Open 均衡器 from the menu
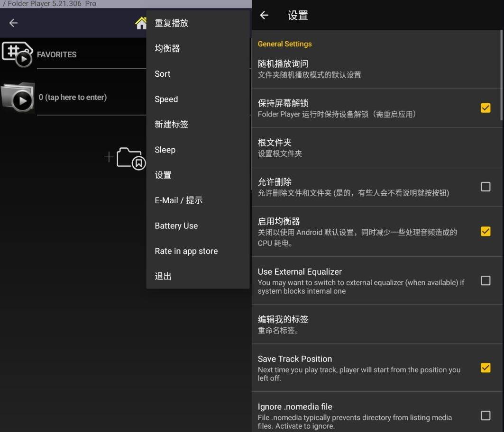This screenshot has width=504, height=432. tap(167, 48)
